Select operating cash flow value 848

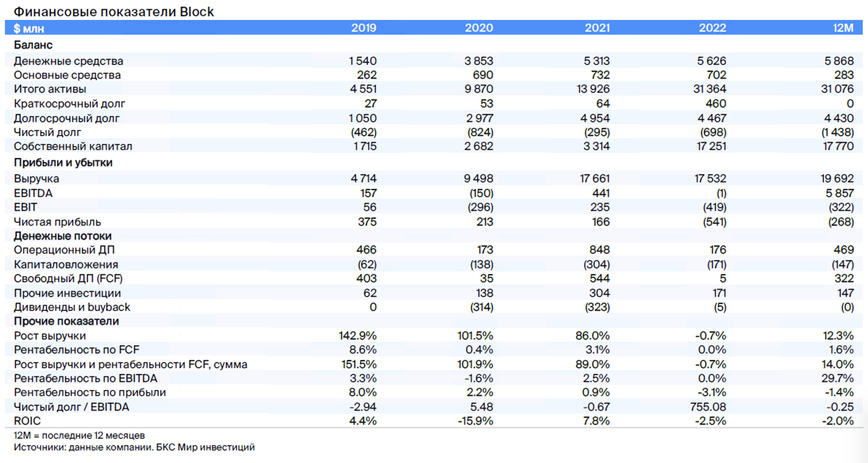tap(599, 250)
